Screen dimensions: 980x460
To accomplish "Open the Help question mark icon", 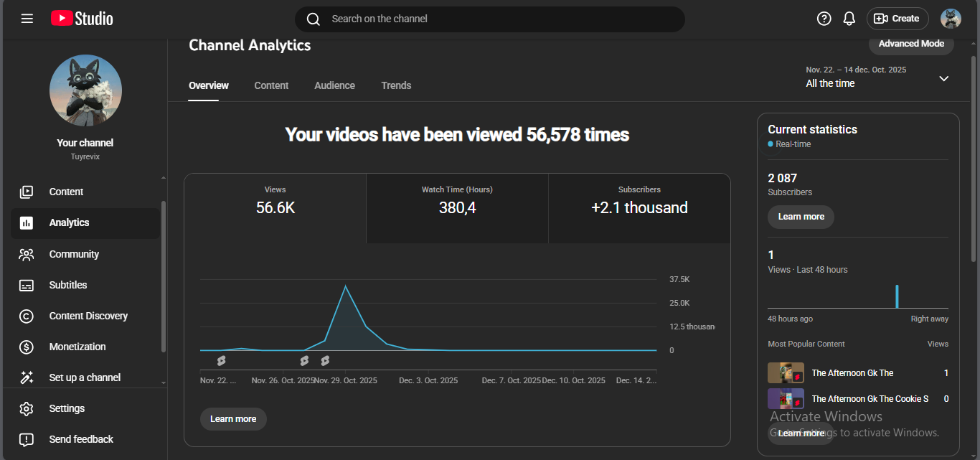I will (x=824, y=19).
